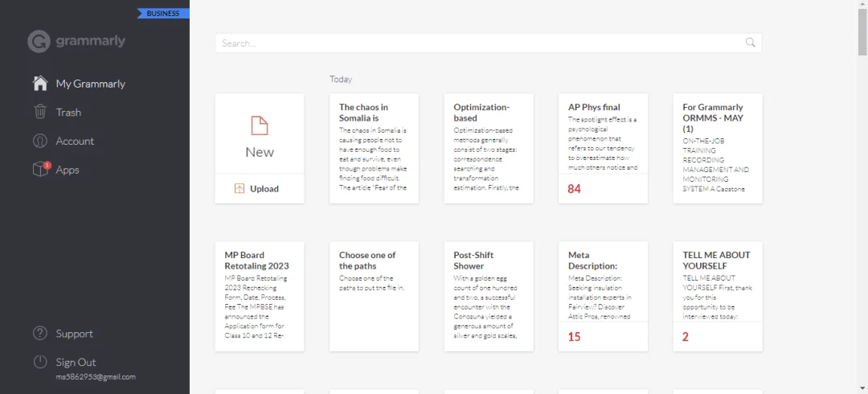Click score 2 on TELL ME ABOUT YOURSELF
Viewport: 868px width, 394px height.
pyautogui.click(x=686, y=336)
